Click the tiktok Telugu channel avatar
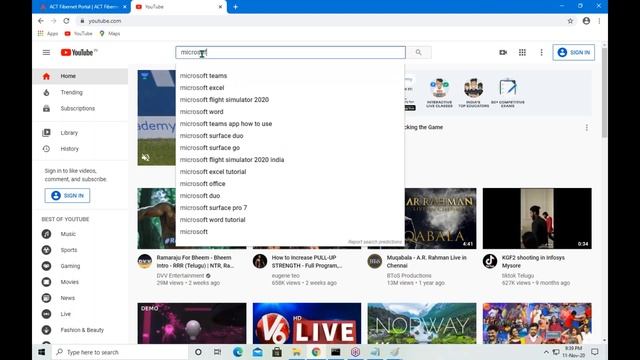 click(x=490, y=261)
